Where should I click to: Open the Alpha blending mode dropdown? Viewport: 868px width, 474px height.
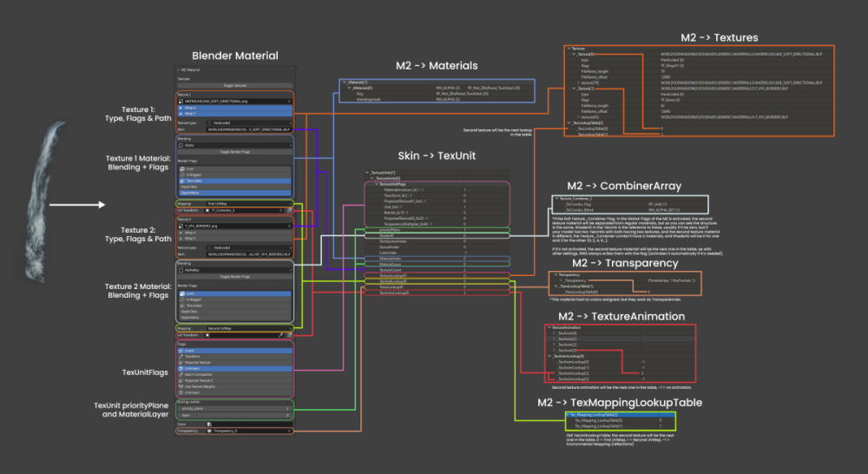pos(236,144)
